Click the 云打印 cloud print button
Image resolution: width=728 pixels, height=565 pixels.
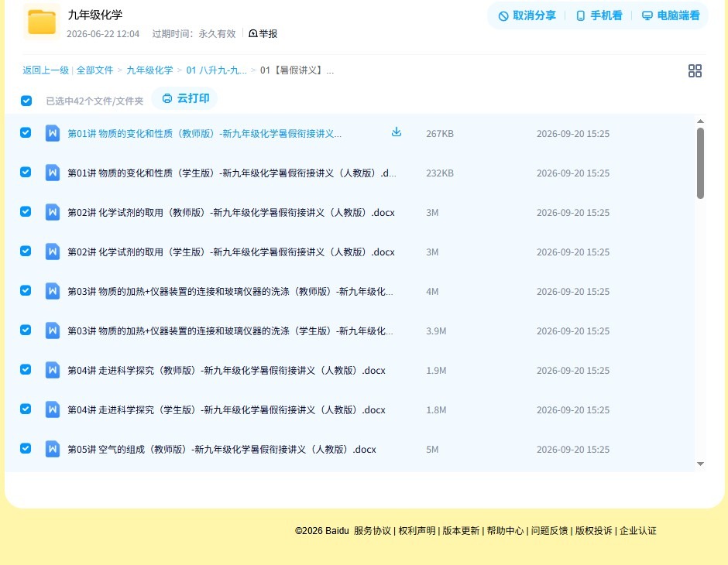(x=185, y=98)
